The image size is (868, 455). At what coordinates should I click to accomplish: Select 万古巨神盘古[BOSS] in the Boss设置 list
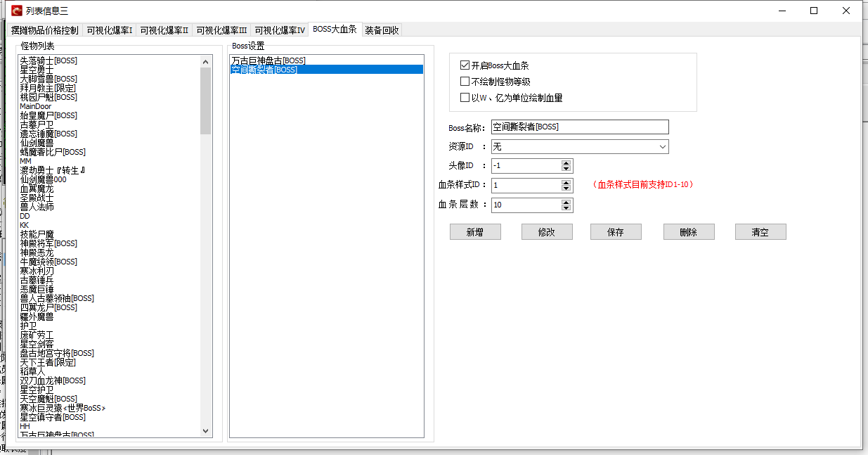268,61
